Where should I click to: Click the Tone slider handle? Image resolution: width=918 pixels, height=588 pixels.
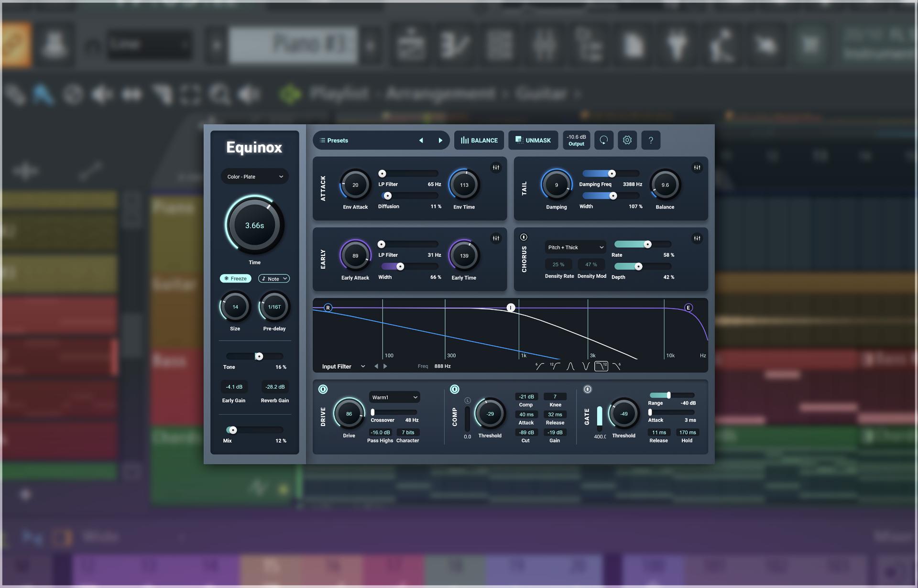259,356
